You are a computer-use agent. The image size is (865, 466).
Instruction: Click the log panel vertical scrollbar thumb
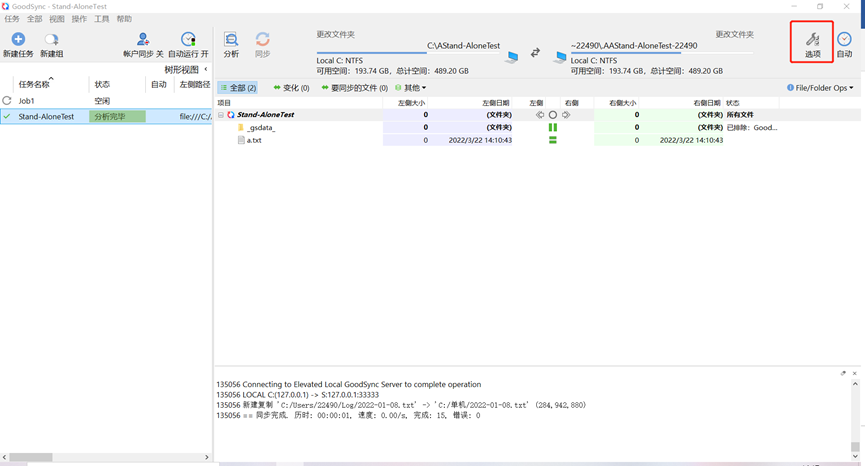click(855, 446)
